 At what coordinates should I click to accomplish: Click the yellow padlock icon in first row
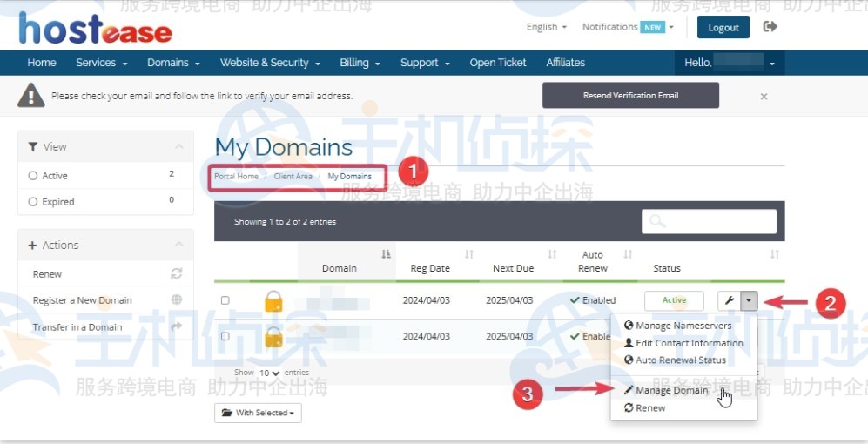[x=273, y=301]
